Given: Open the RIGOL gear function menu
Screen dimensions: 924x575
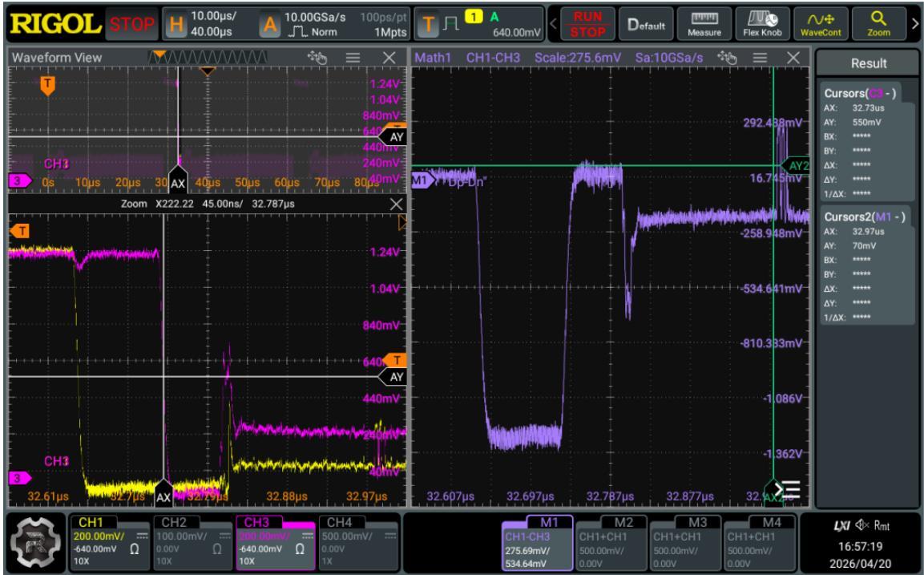Looking at the screenshot, I should (x=37, y=542).
